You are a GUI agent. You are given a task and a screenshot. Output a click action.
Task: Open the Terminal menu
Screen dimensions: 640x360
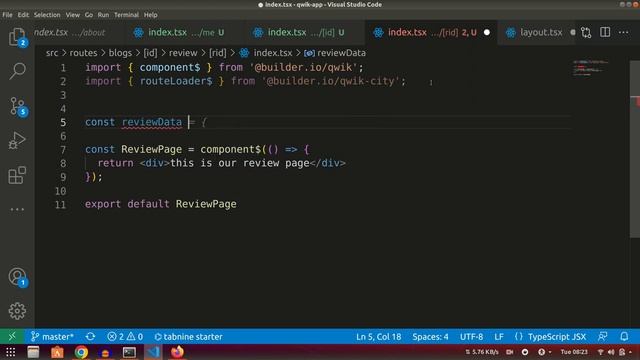[x=126, y=15]
